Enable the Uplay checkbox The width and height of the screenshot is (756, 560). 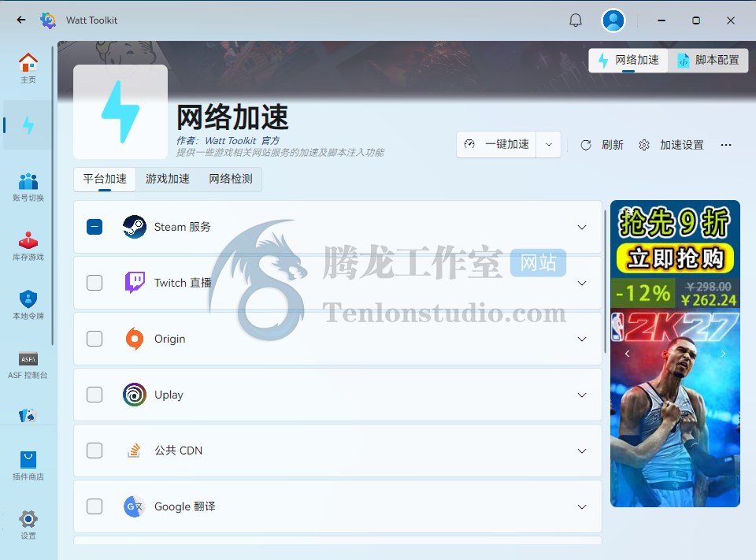[x=94, y=395]
